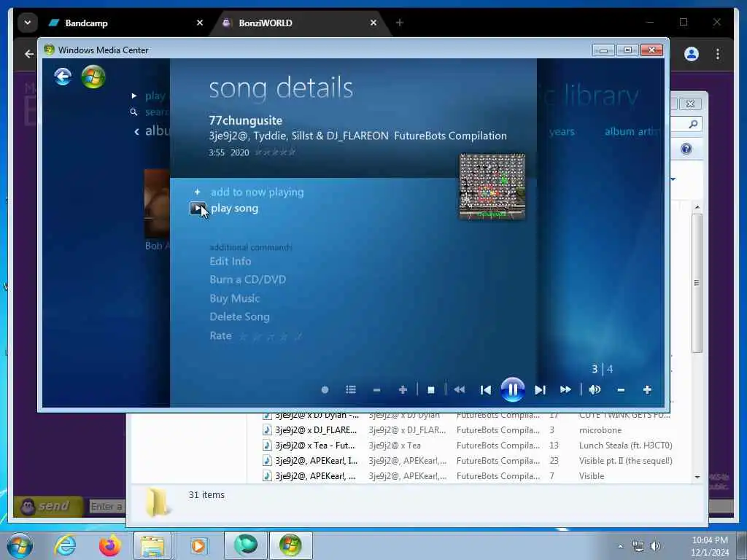Image resolution: width=747 pixels, height=560 pixels.
Task: Open the browser profile avatar
Action: click(692, 54)
